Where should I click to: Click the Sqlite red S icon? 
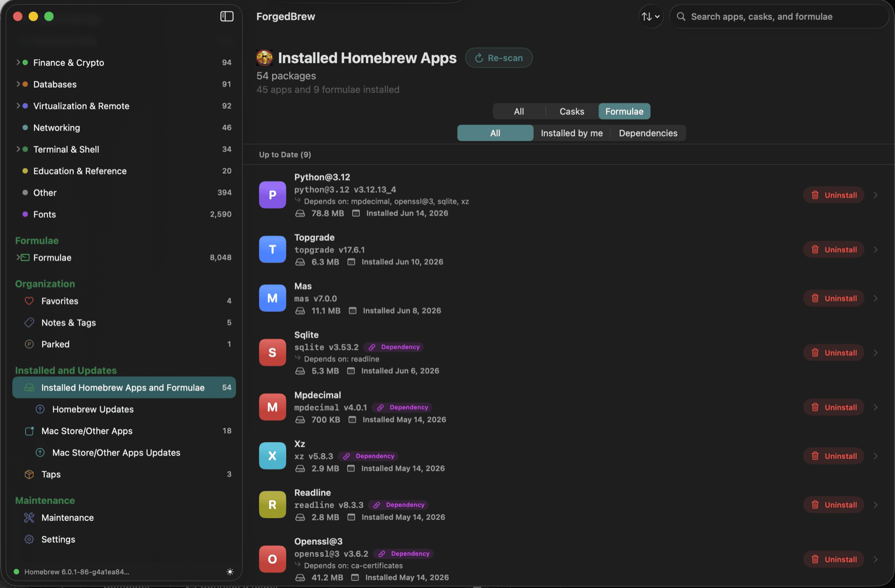click(272, 353)
